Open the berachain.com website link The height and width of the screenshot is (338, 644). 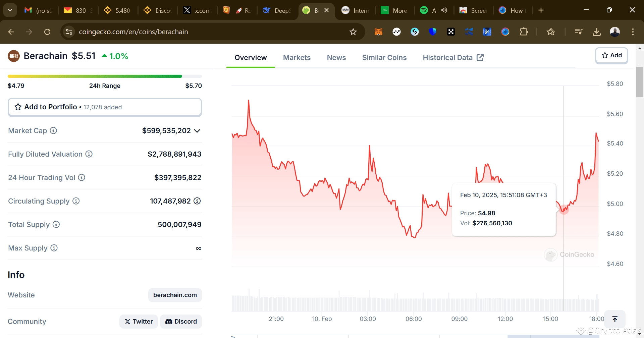pyautogui.click(x=175, y=295)
